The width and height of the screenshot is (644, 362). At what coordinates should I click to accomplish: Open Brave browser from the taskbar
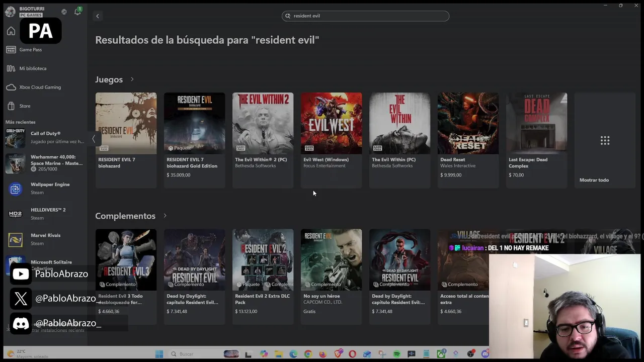coord(338,354)
